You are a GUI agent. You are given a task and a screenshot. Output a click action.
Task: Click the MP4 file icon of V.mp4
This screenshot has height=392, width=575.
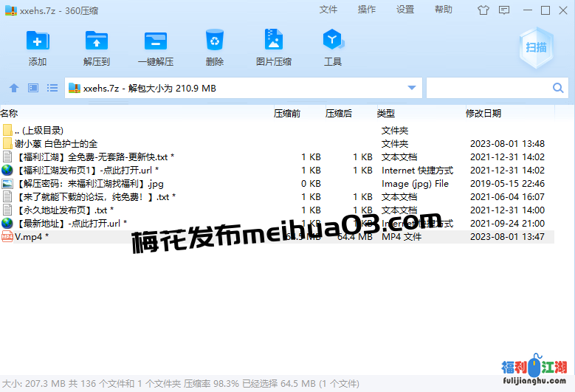[7, 236]
